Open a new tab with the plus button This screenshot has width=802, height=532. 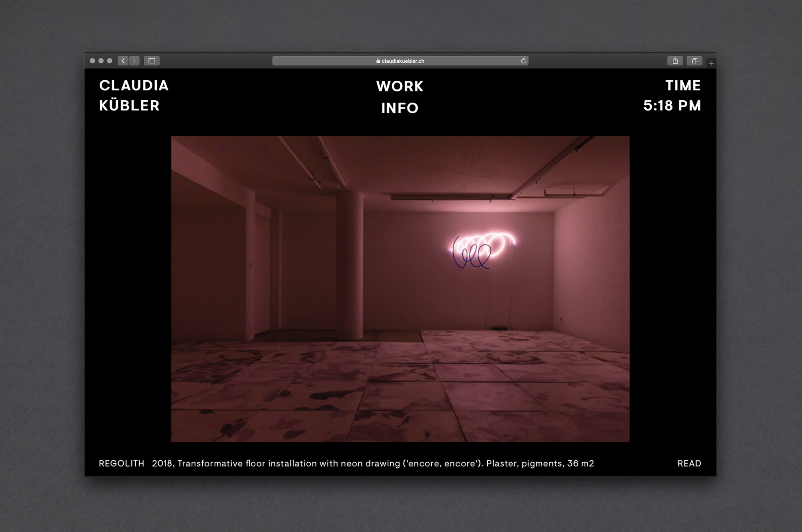pos(711,64)
